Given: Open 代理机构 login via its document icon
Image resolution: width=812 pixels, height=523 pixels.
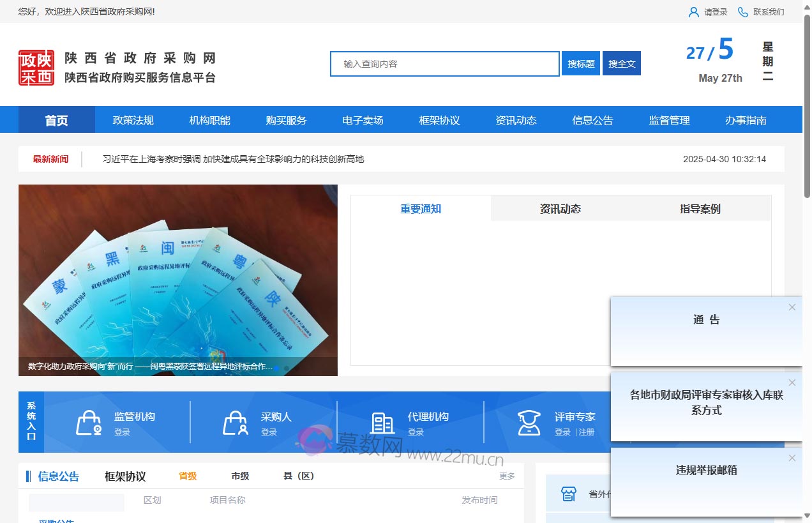Looking at the screenshot, I should [x=382, y=421].
